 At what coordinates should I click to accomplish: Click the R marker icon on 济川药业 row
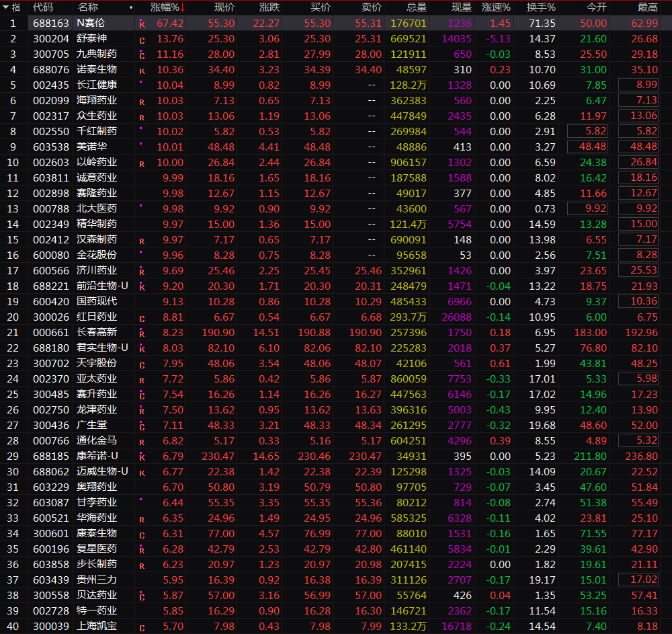tap(142, 272)
